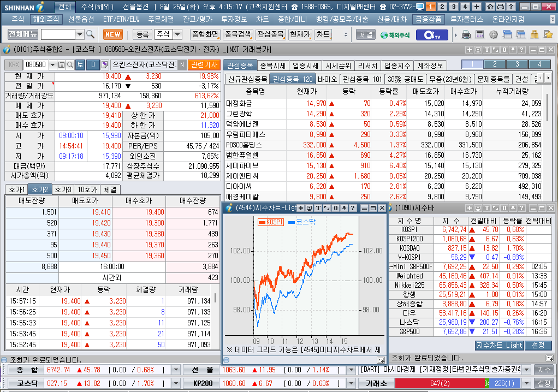
Task: Click the question mark in 지수차트 window header
Action: (353, 208)
